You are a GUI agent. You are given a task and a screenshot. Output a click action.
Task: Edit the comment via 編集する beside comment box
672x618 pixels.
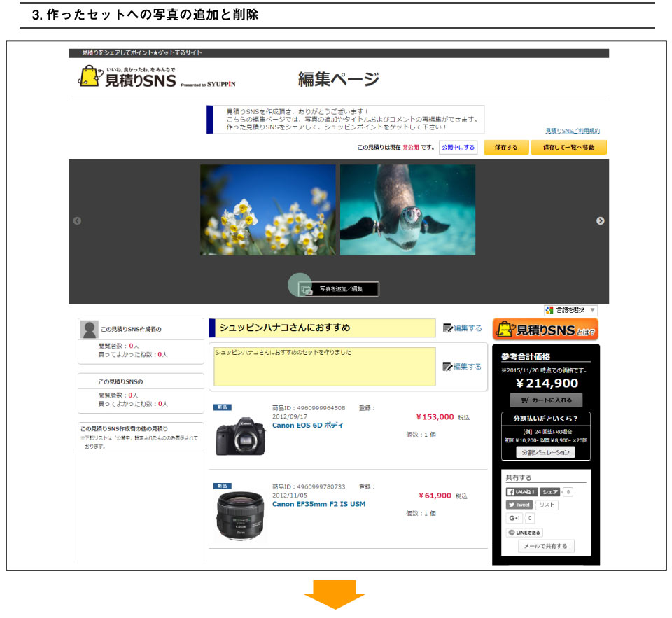(463, 367)
